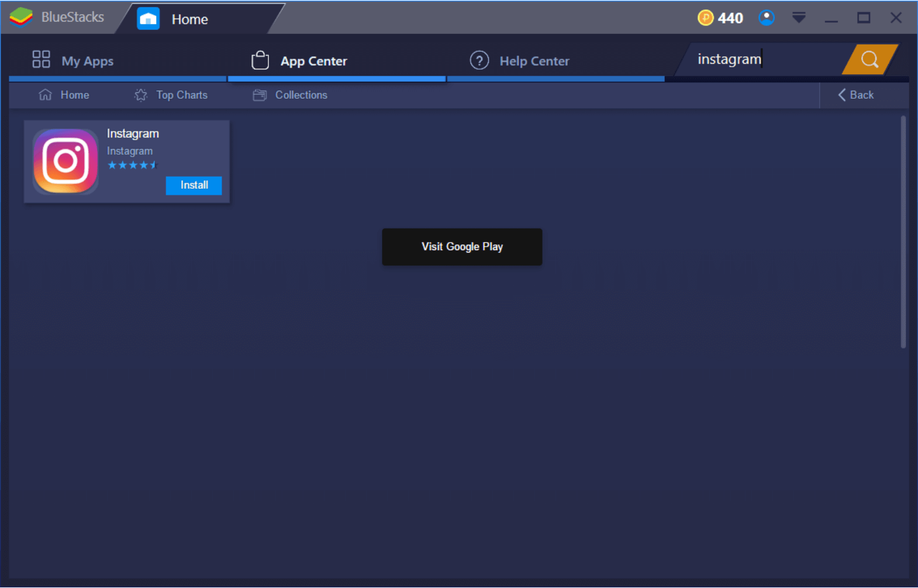Click the Instagram app title text

click(133, 133)
